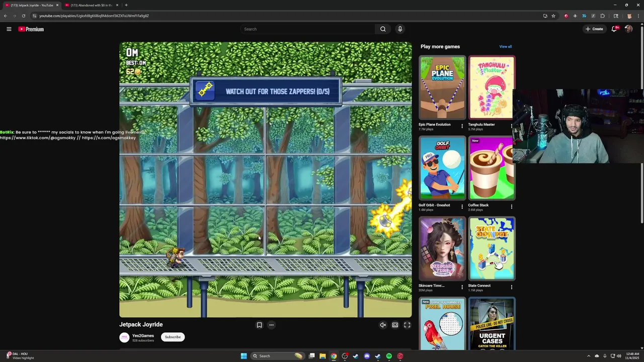Start voice search with the microphone
This screenshot has height=362, width=644.
click(400, 29)
